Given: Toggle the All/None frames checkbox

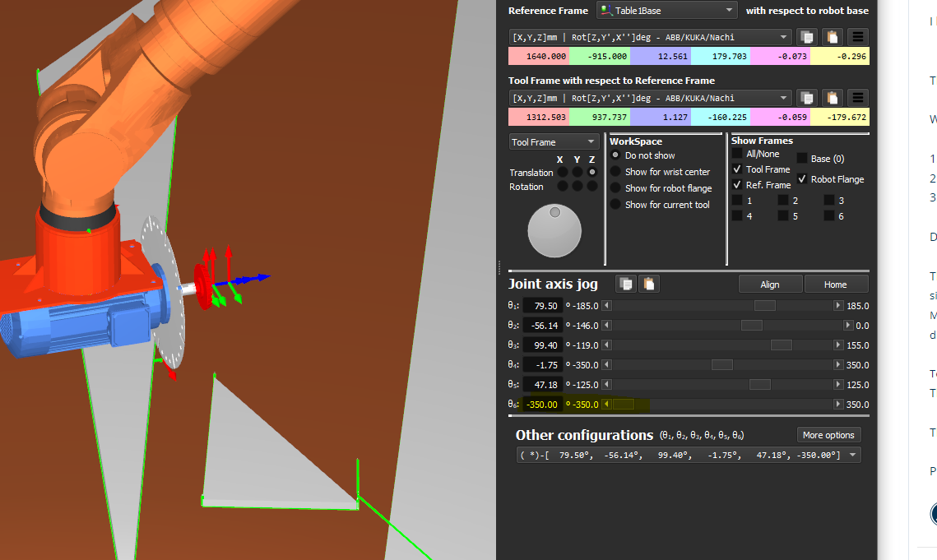Looking at the screenshot, I should 737,154.
